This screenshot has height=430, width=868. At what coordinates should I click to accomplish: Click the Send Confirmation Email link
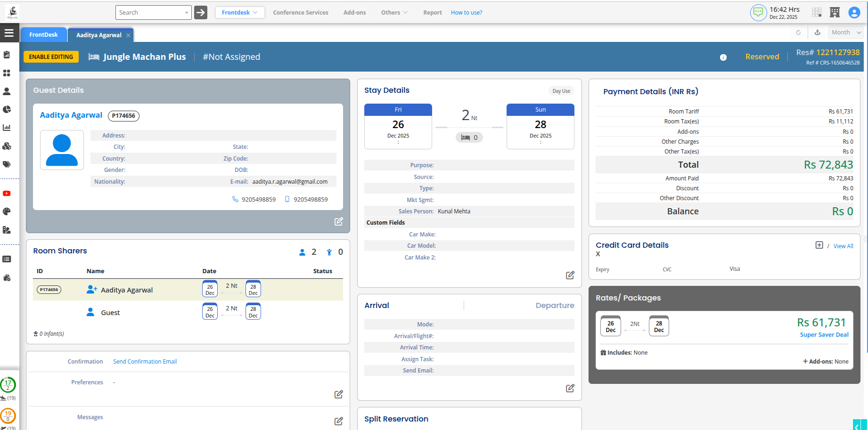tap(145, 362)
